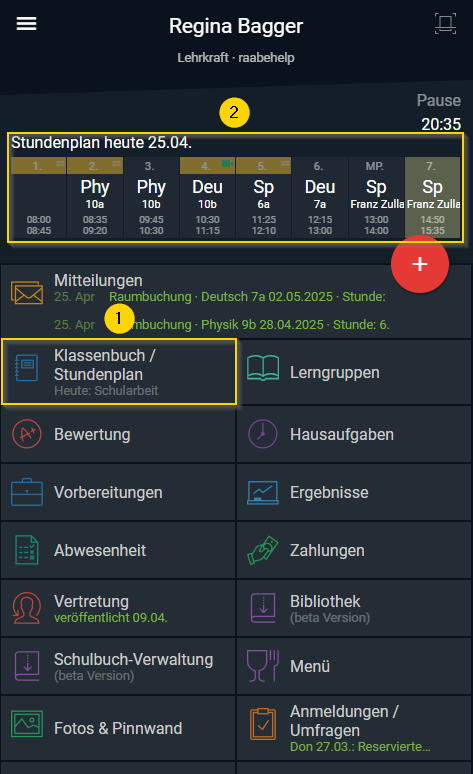Open the Vorbereitungen briefcase icon
This screenshot has height=774, width=473.
coord(27,492)
